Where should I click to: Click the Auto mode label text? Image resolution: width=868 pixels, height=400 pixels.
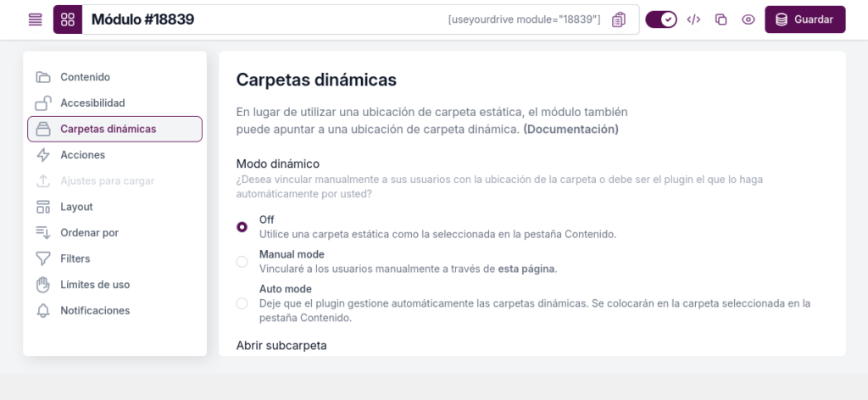pos(285,289)
